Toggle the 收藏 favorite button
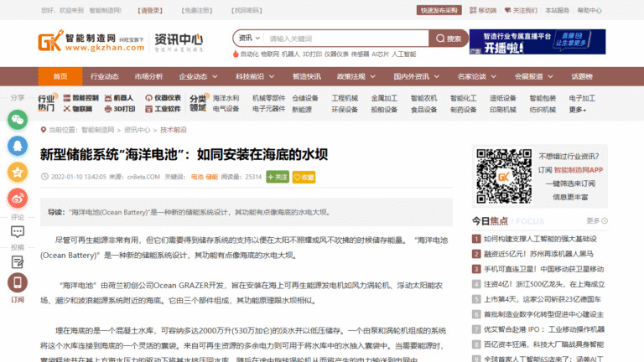Viewport: 644px width, 362px height. [x=304, y=177]
